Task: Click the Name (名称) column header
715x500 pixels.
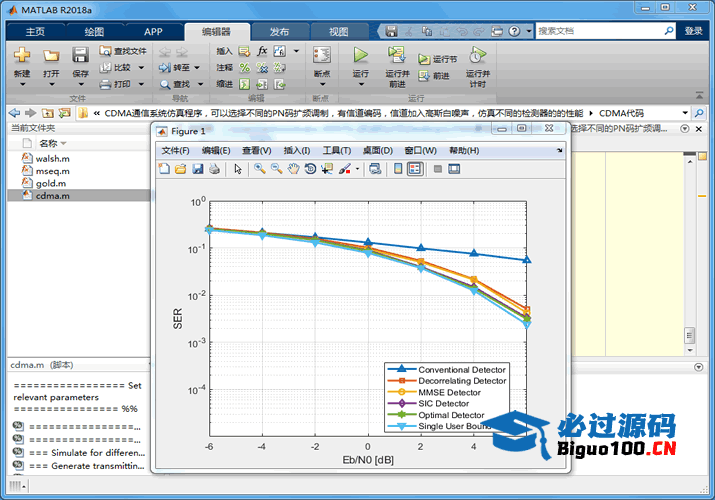Action: 49,144
